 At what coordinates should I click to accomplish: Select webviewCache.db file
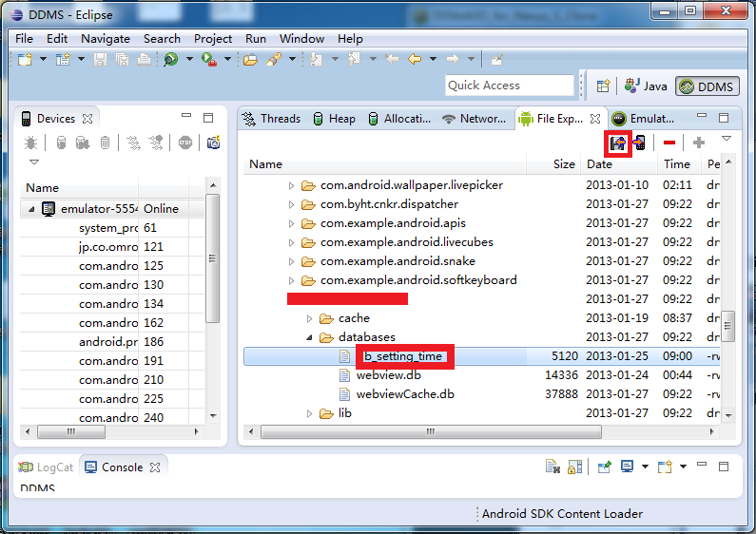click(405, 394)
